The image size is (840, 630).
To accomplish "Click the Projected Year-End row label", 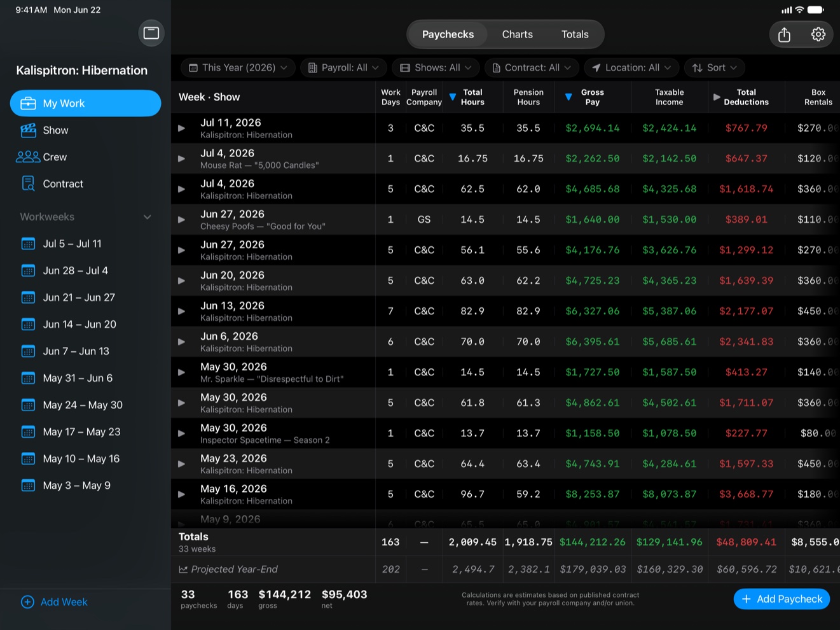I will [x=234, y=570].
